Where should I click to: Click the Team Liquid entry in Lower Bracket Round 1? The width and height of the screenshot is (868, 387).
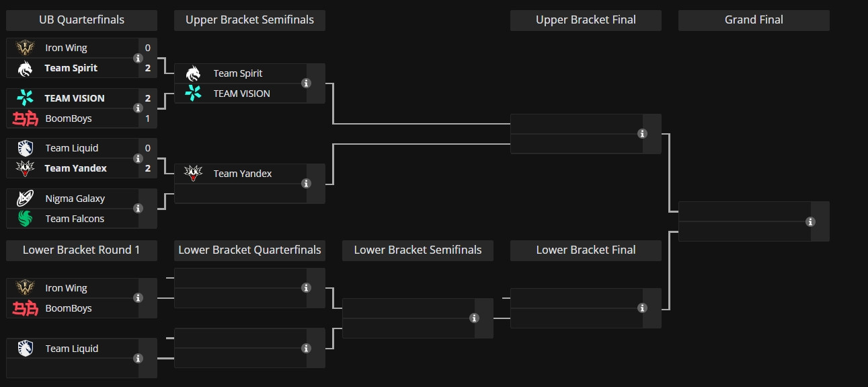[72, 349]
